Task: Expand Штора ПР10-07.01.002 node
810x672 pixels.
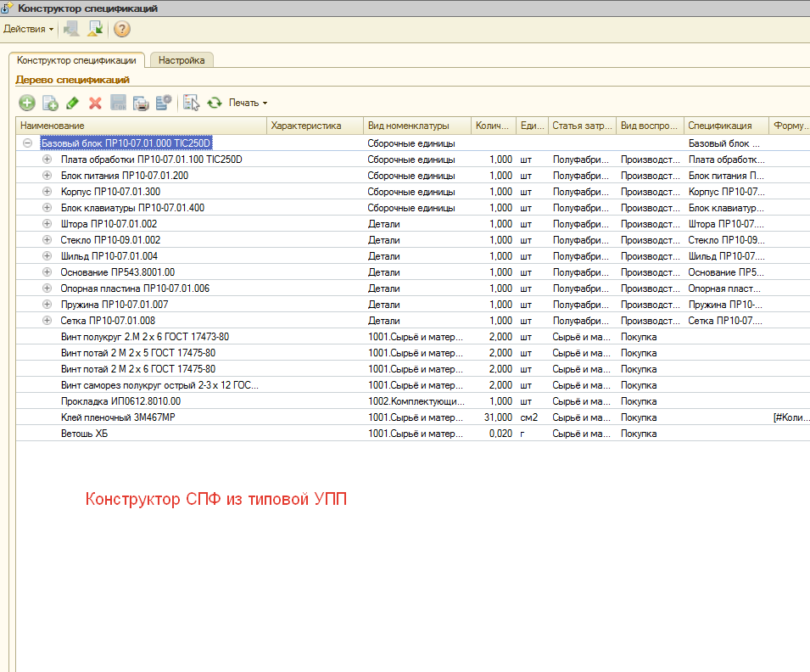Action: [x=47, y=224]
